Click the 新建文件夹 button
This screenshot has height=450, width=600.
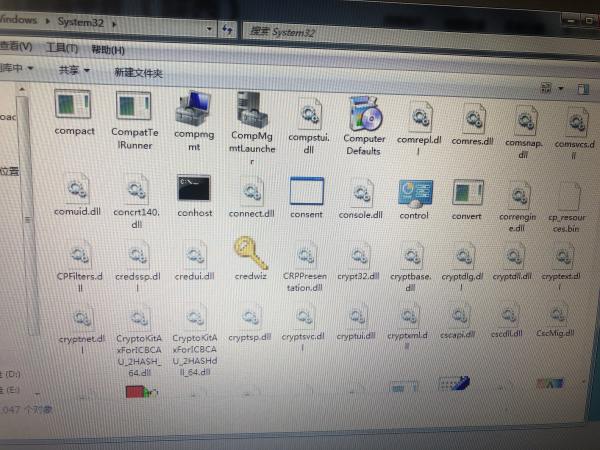[137, 73]
